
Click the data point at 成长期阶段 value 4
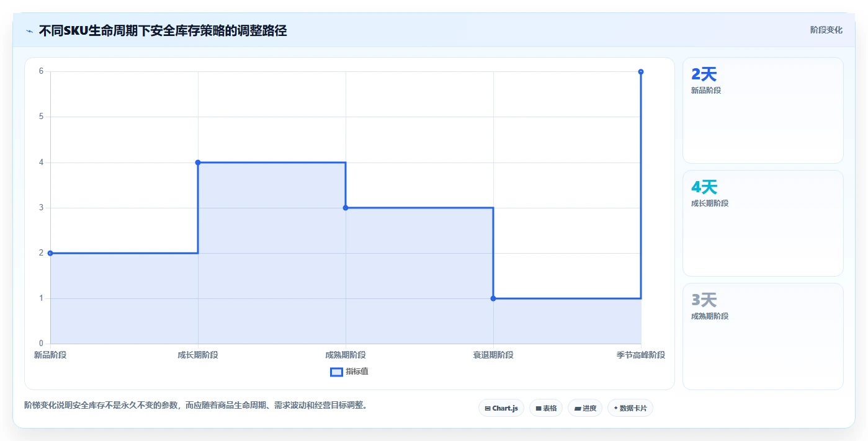tap(198, 163)
